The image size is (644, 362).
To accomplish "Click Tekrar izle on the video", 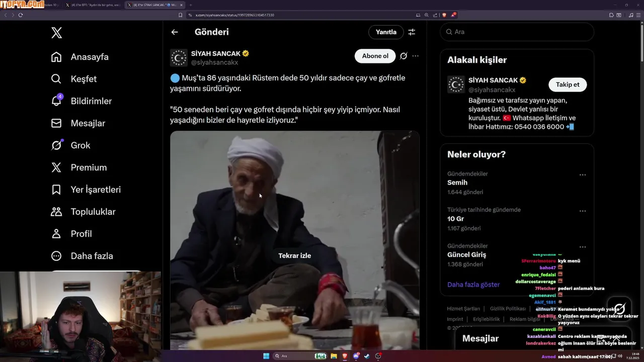I will pyautogui.click(x=295, y=255).
